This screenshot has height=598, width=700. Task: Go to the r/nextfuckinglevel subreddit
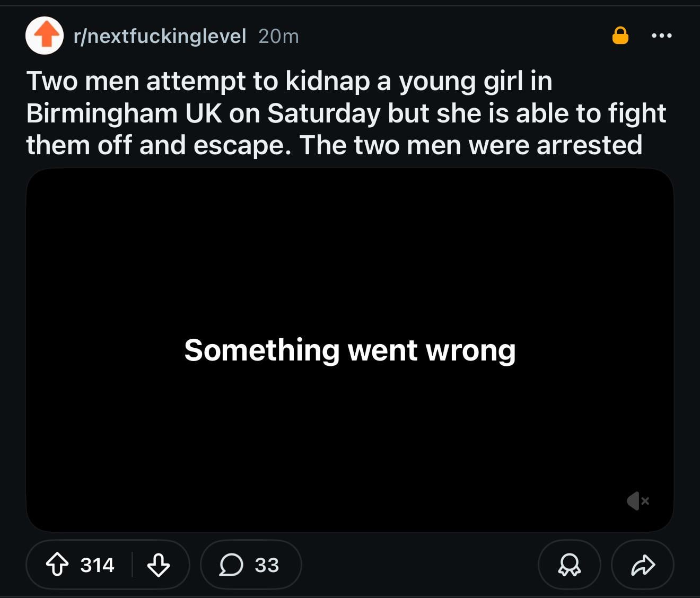(x=160, y=36)
